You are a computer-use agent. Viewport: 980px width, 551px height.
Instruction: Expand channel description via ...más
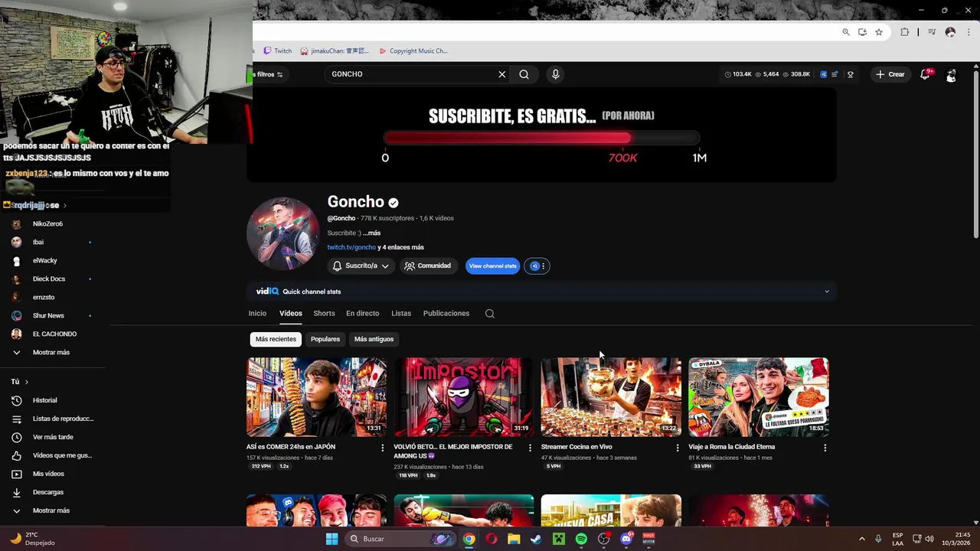coord(372,233)
